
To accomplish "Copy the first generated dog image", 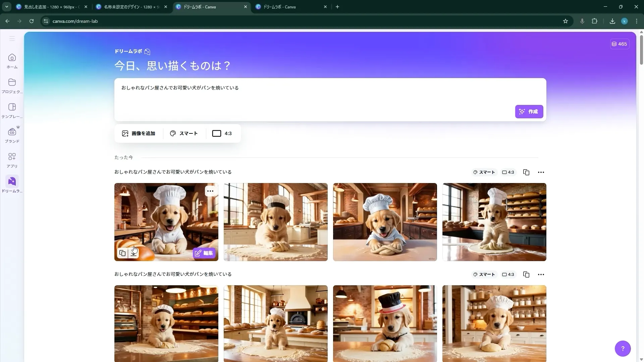I will tap(122, 253).
